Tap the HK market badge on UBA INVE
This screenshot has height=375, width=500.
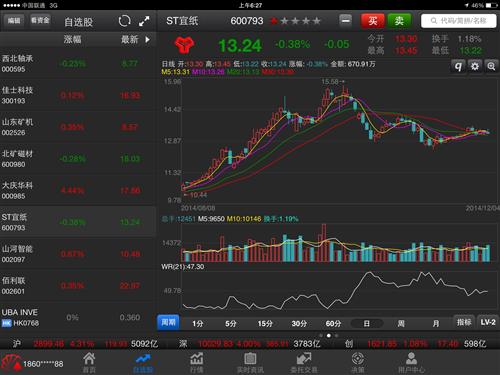pyautogui.click(x=6, y=323)
